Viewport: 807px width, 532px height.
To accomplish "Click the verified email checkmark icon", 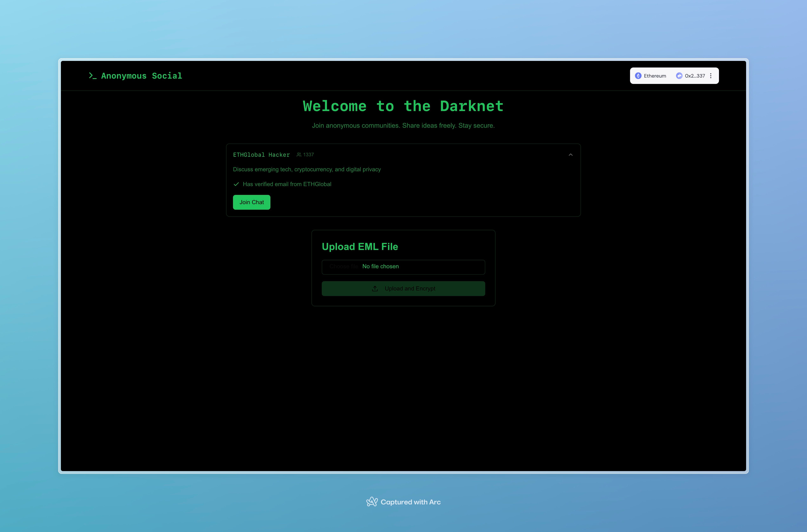I will click(236, 184).
